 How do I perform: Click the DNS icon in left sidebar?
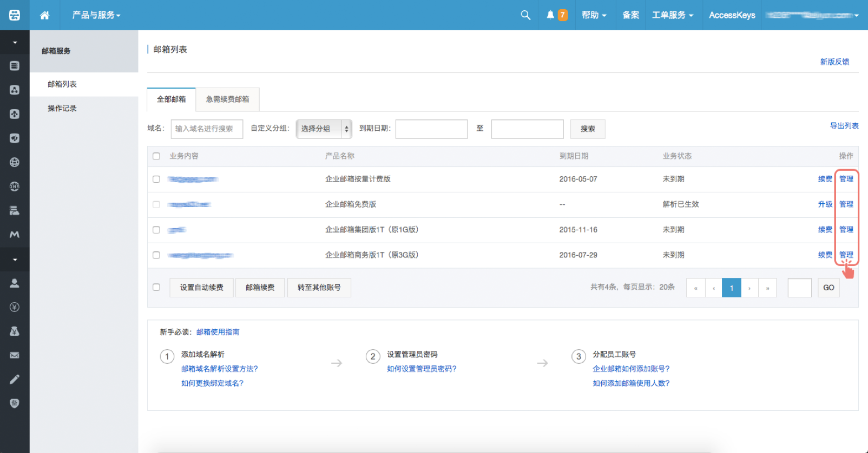[x=15, y=186]
